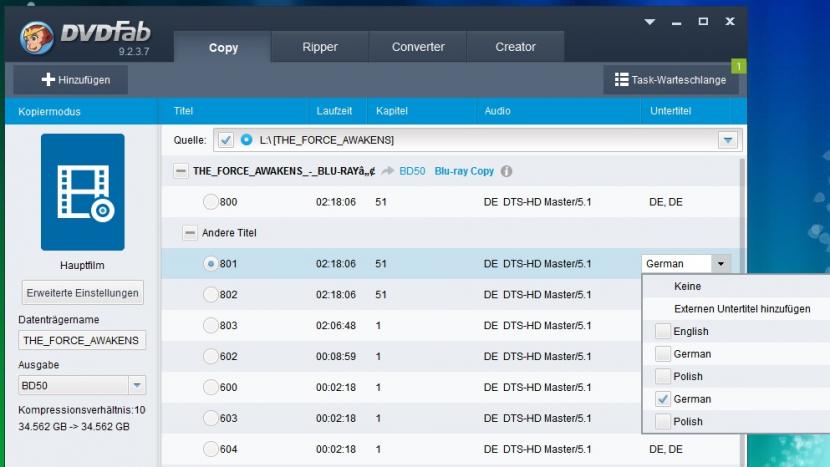Collapse the Andere Titel group
The width and height of the screenshot is (830, 467).
click(x=189, y=232)
